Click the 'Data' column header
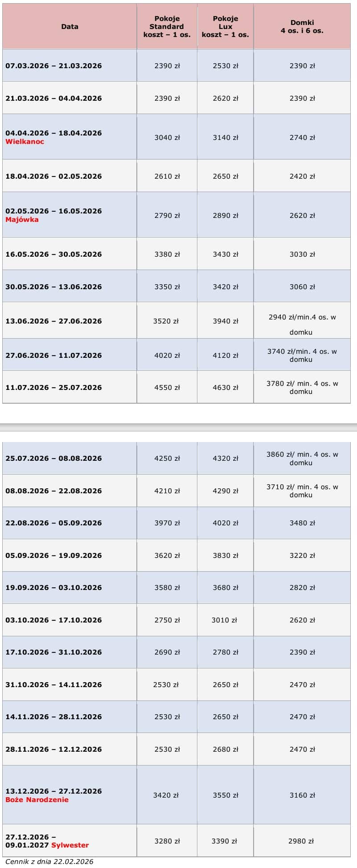Image resolution: width=357 pixels, height=868 pixels. [70, 27]
